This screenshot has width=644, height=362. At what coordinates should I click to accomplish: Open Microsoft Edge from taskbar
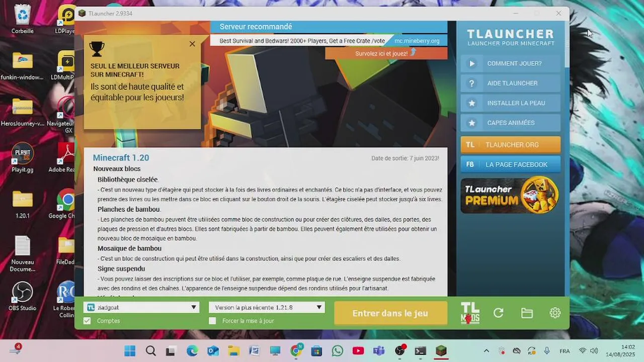tap(192, 351)
